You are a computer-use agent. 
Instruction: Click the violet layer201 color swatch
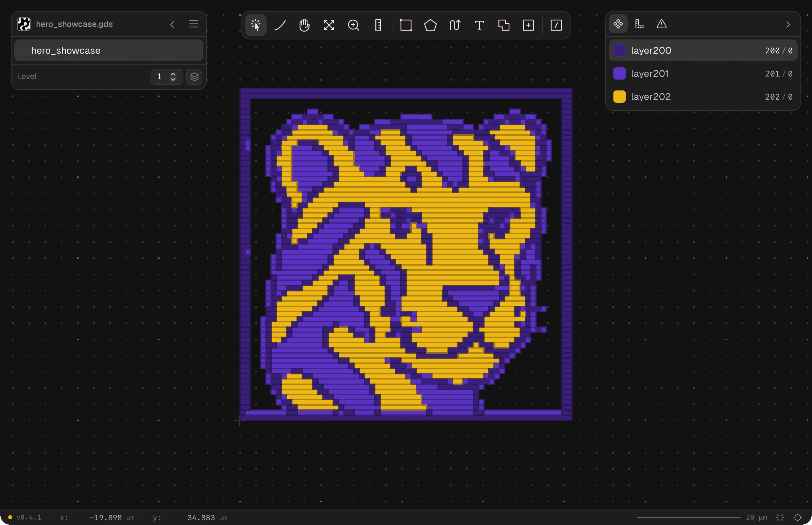click(x=620, y=74)
